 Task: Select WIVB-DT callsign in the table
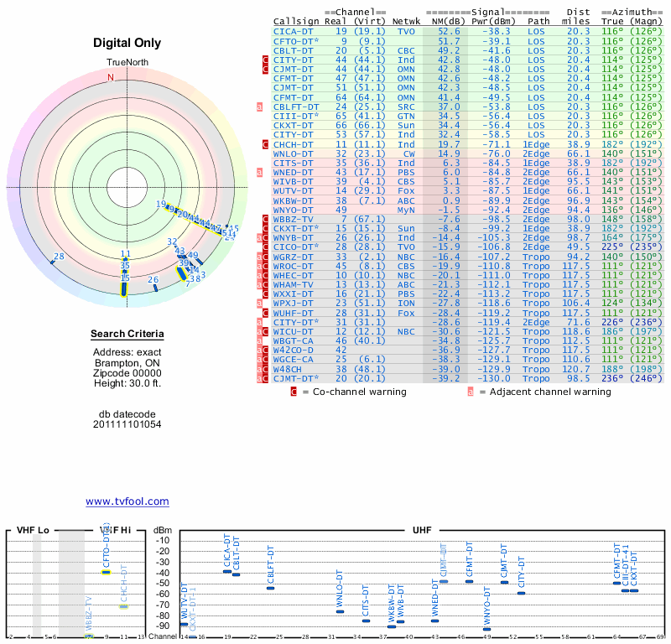(293, 181)
